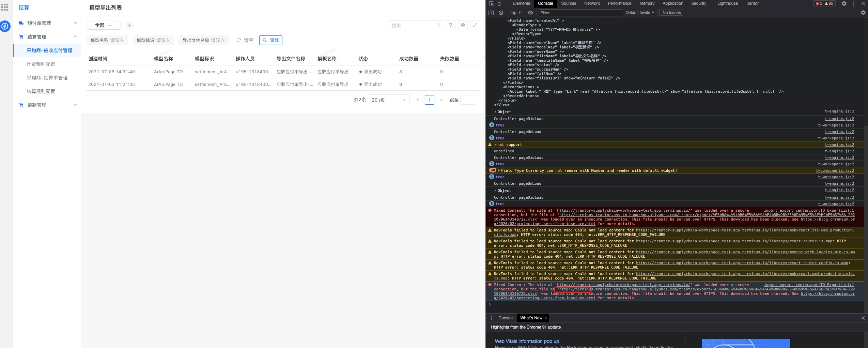This screenshot has width=868, height=348.
Task: Select the inspect element tool
Action: tap(491, 3)
